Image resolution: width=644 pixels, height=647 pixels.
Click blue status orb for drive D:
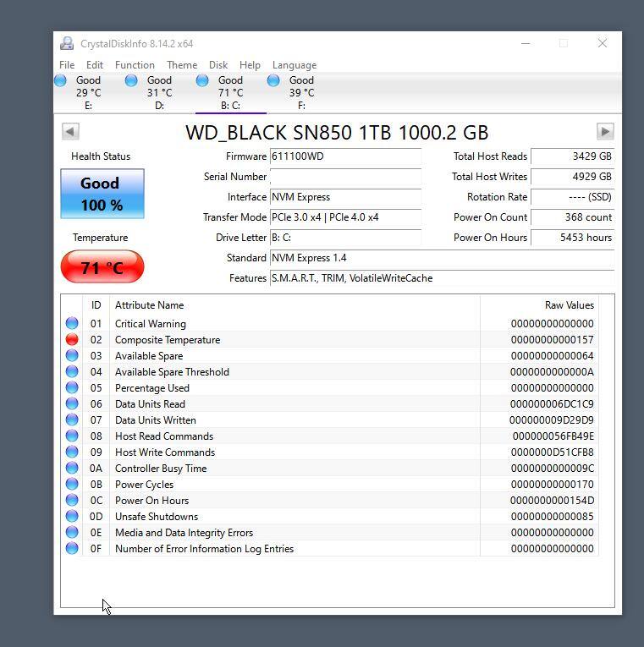[x=131, y=80]
